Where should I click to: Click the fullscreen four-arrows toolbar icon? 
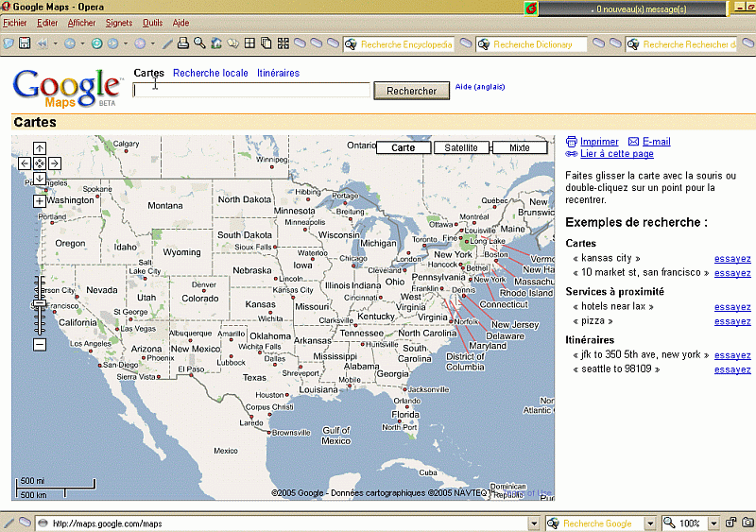click(283, 43)
